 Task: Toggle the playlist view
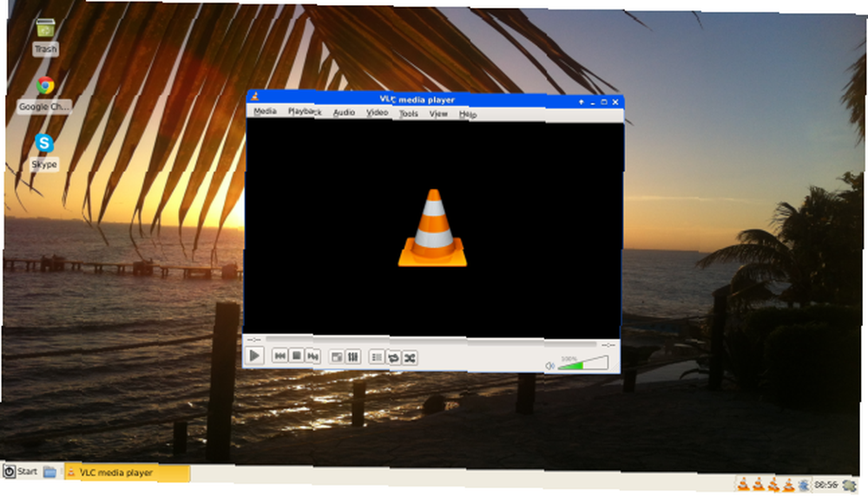click(377, 357)
